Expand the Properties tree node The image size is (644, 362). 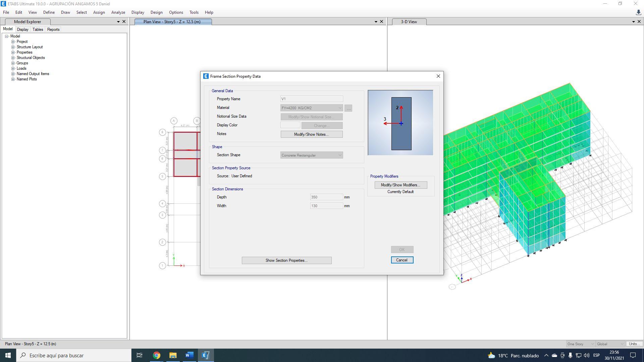point(13,52)
